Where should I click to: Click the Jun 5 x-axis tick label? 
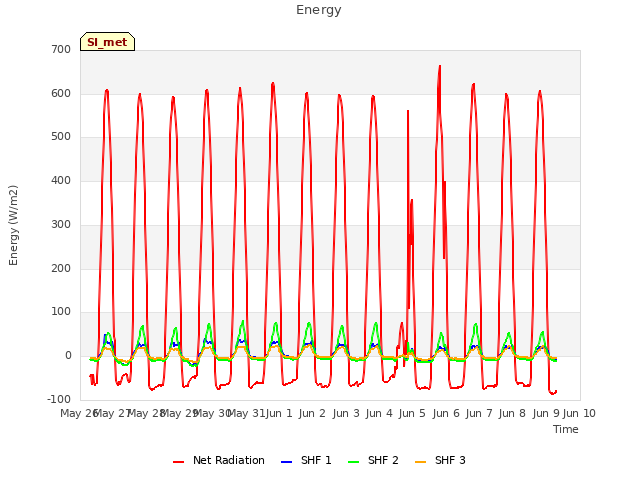coord(412,413)
